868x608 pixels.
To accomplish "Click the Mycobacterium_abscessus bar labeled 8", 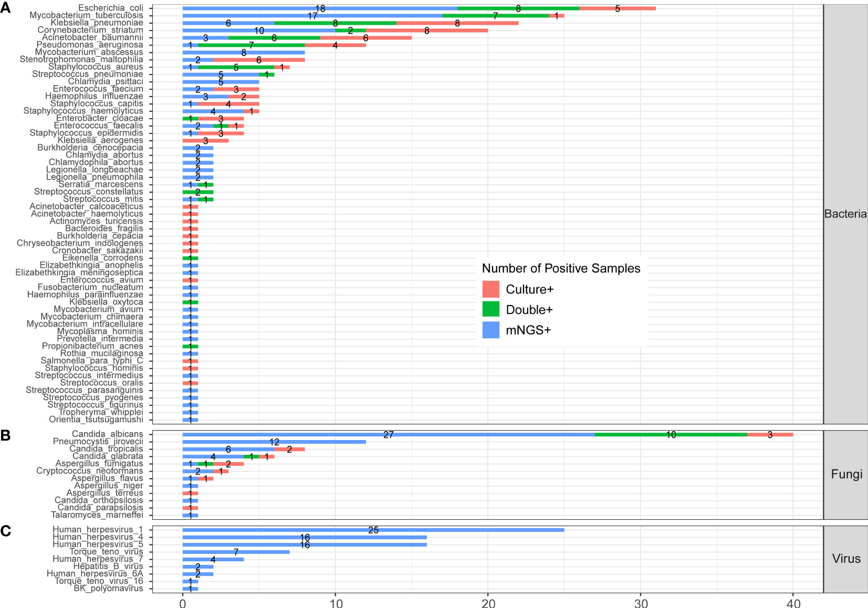I will click(x=244, y=53).
